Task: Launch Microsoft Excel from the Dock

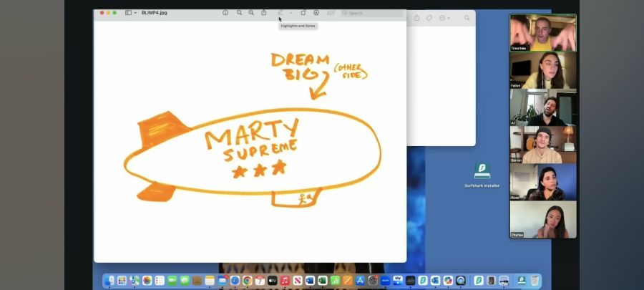Action: pos(323,281)
